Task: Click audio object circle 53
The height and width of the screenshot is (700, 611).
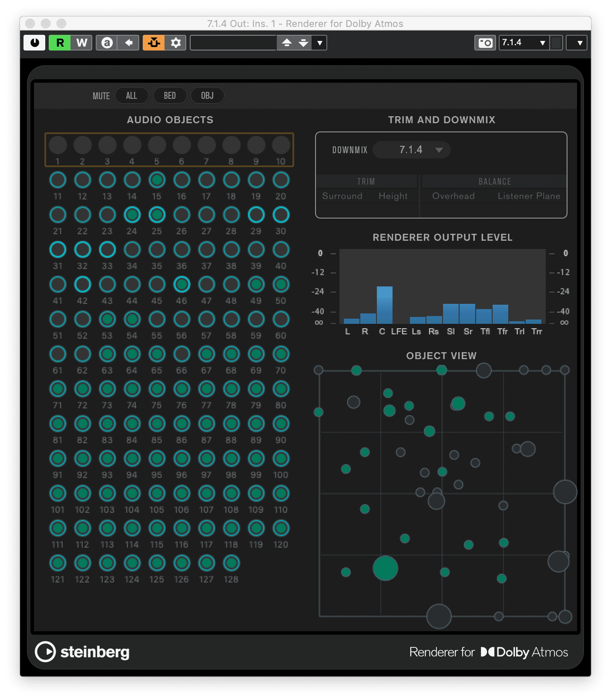Action: 107,319
